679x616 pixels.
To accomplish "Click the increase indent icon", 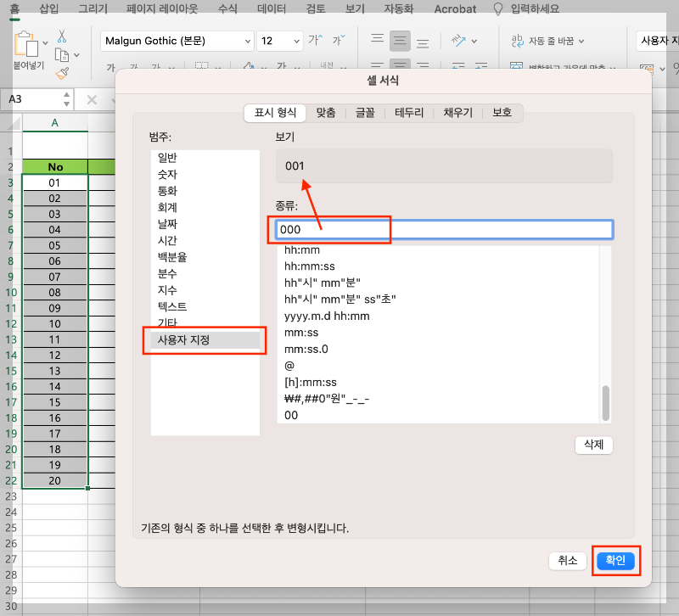I will pyautogui.click(x=483, y=65).
